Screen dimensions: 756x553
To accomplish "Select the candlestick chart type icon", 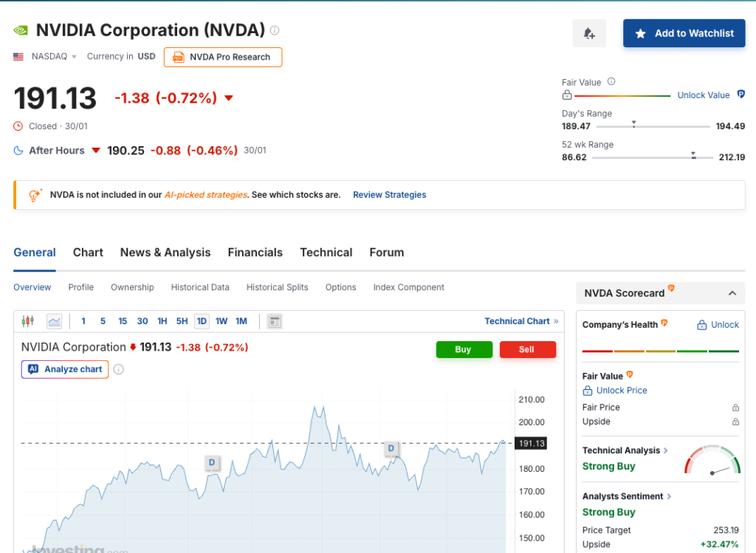I will (28, 321).
